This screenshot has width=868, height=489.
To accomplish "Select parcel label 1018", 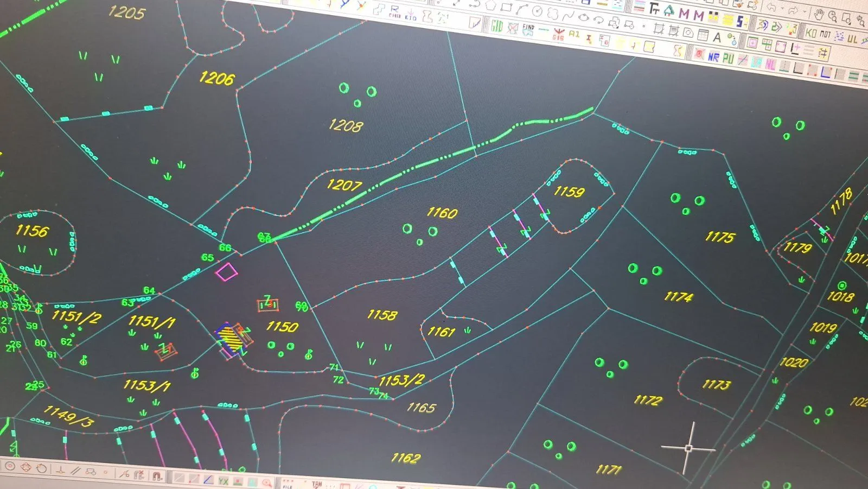I will 840,296.
